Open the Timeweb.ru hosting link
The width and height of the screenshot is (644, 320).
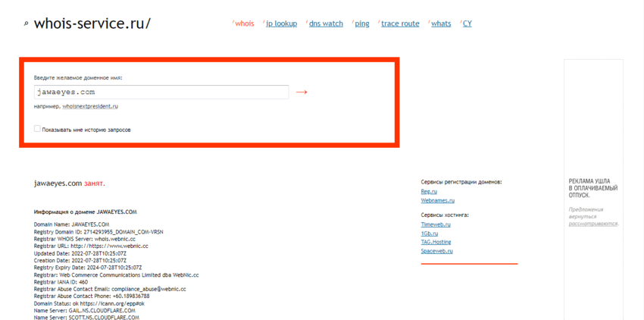coord(436,224)
